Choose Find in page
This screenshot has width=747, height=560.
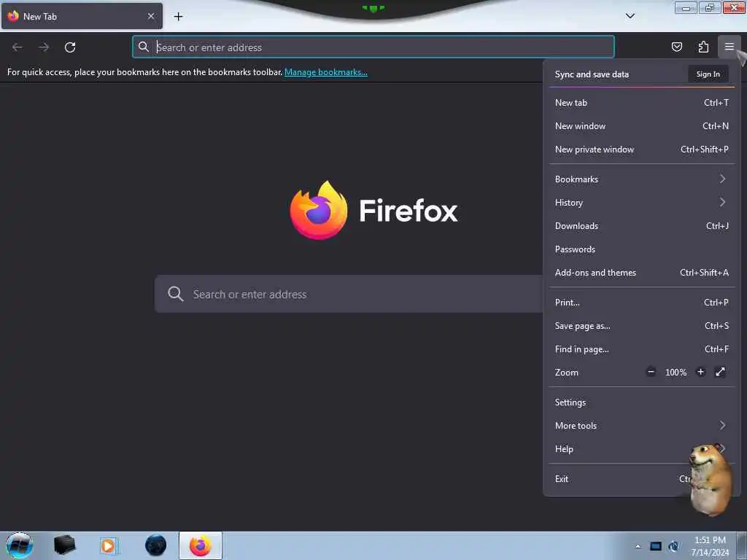point(642,349)
